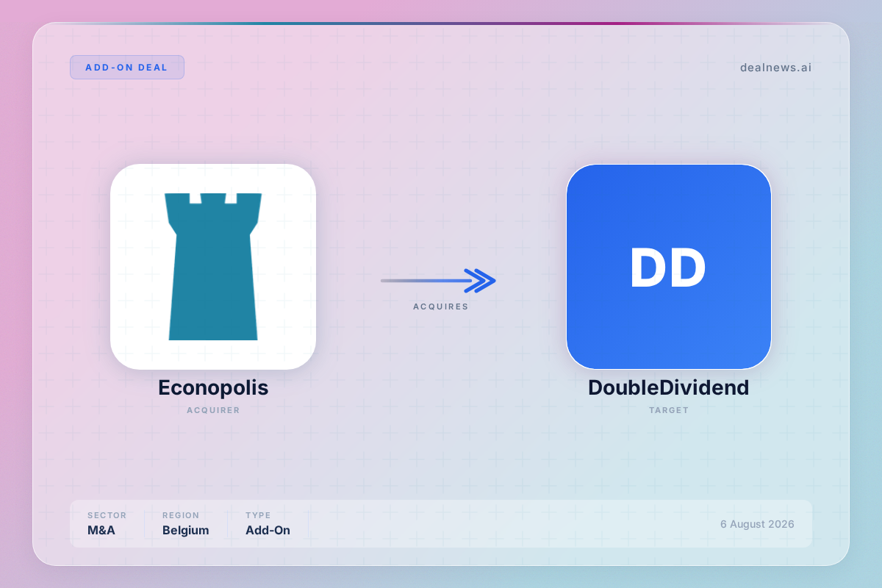Click the DoubleDividend DD logo tile
Viewport: 882px width, 588px height.
click(x=669, y=267)
